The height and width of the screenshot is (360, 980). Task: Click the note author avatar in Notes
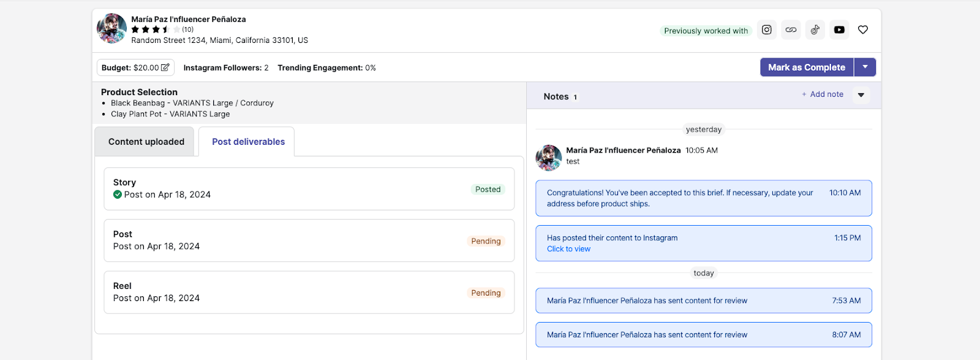pos(549,158)
